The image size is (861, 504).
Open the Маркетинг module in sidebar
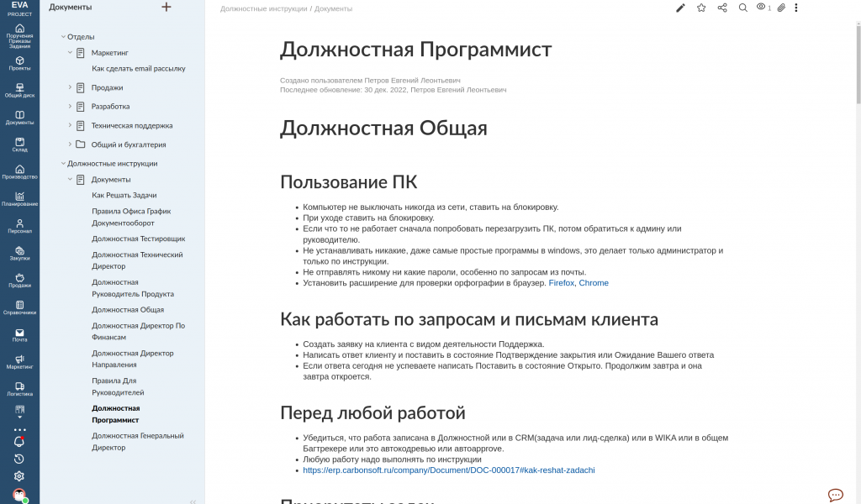tap(20, 362)
